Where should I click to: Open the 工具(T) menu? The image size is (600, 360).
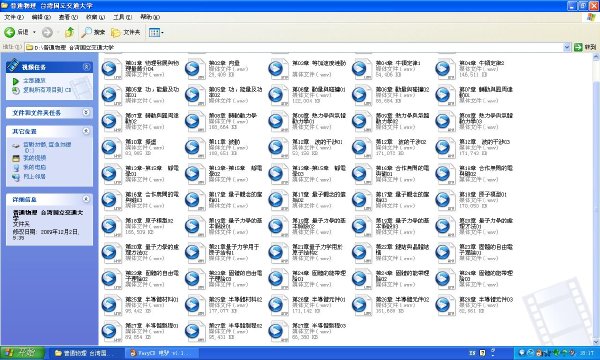[122, 17]
